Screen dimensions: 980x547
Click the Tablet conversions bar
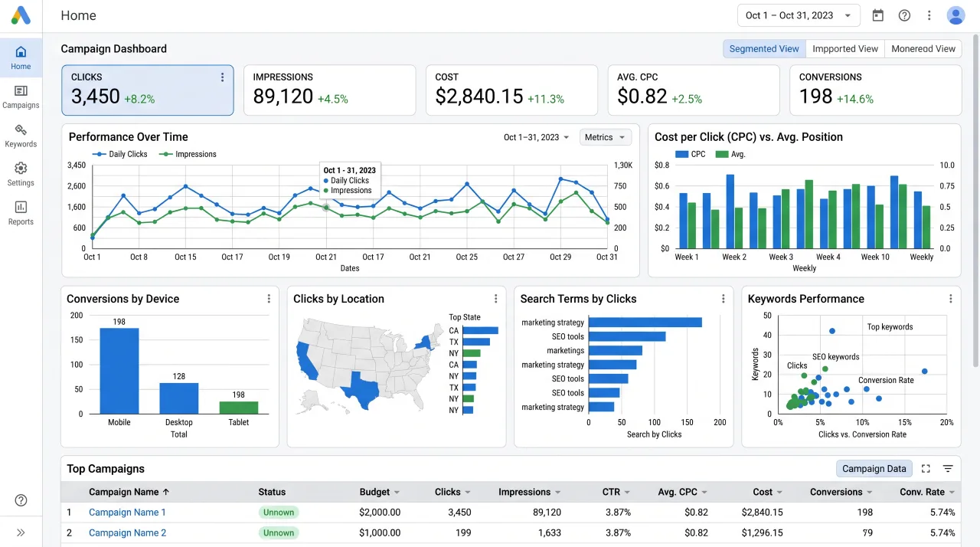click(238, 408)
